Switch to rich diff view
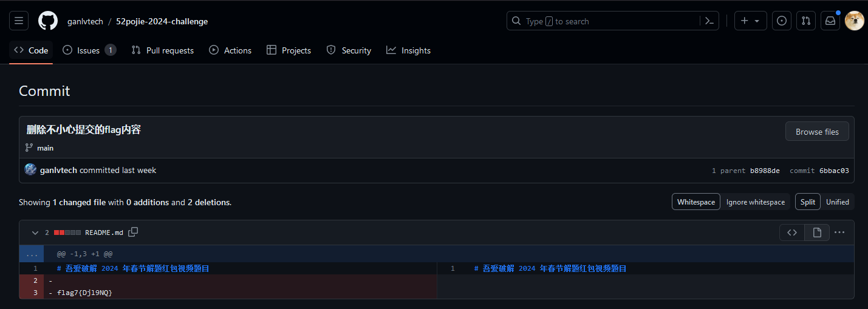 click(x=817, y=232)
